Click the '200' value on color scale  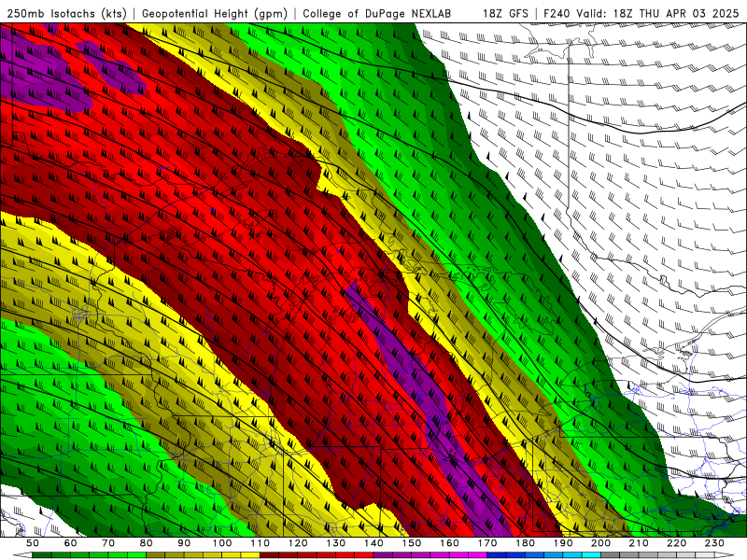(x=600, y=543)
